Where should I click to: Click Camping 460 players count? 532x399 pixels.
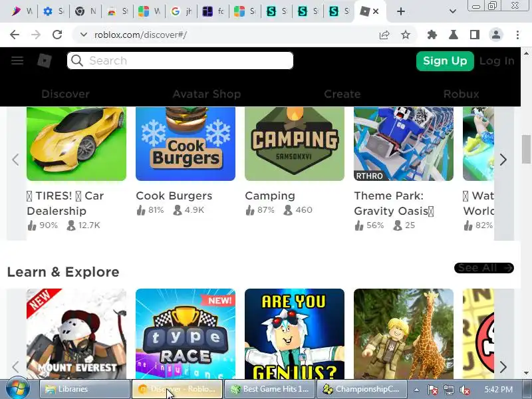pos(298,210)
